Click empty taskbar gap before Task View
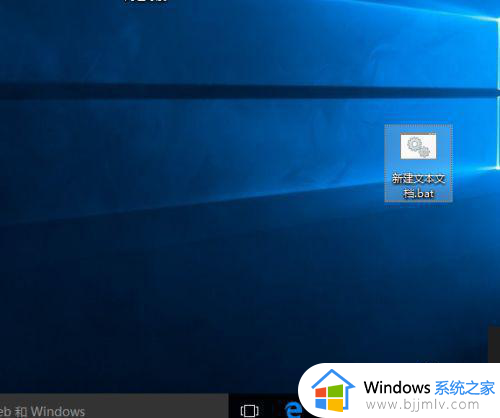The width and height of the screenshot is (500, 418). coord(234,406)
